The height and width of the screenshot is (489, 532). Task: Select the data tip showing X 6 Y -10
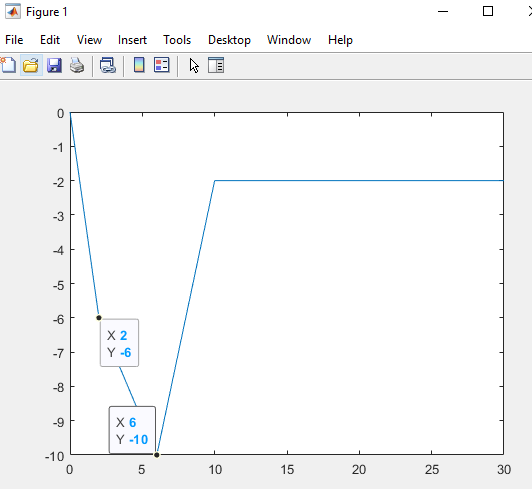(x=132, y=430)
